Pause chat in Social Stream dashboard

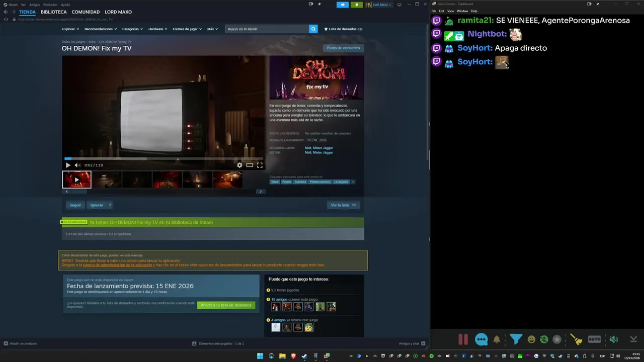tap(463, 339)
